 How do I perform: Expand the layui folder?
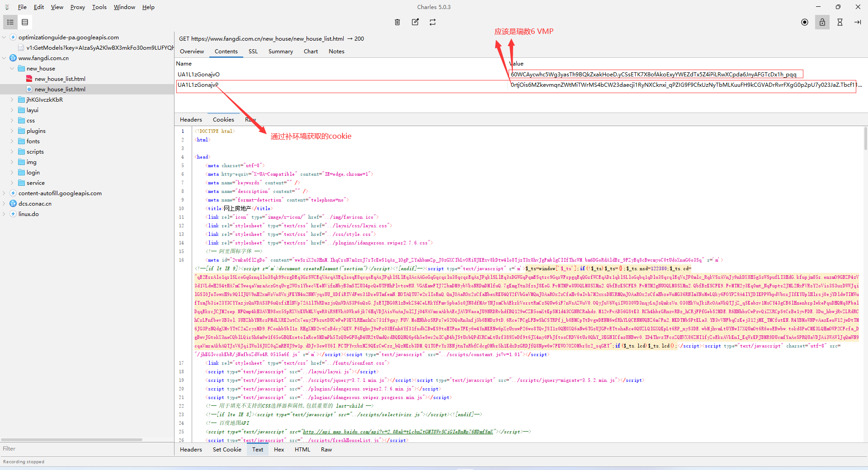[12, 110]
